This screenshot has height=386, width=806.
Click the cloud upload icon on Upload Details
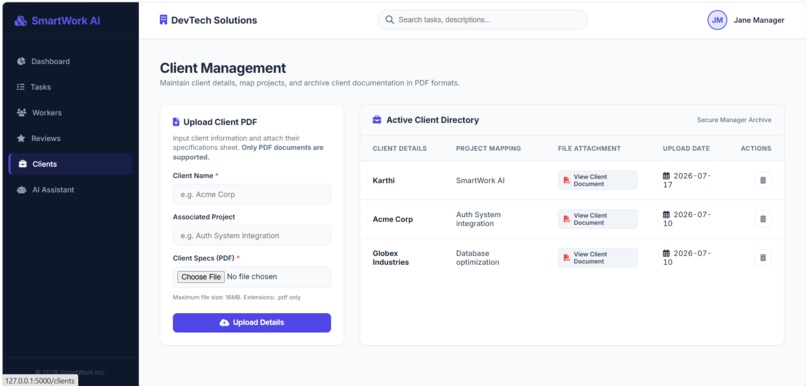point(224,323)
